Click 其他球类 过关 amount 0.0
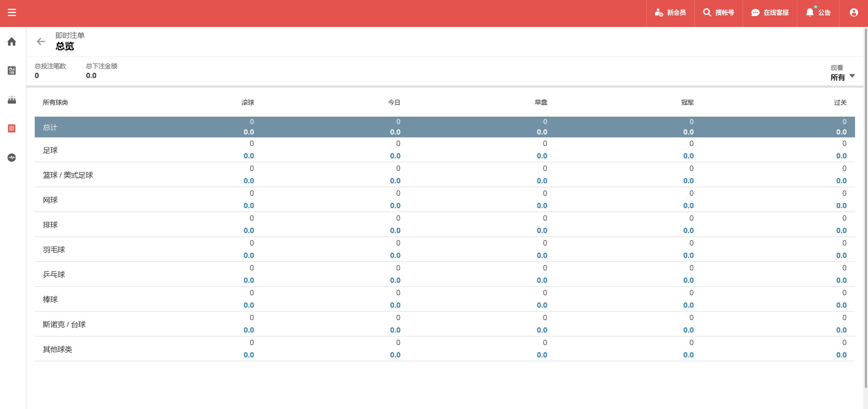868x409 pixels. click(841, 355)
